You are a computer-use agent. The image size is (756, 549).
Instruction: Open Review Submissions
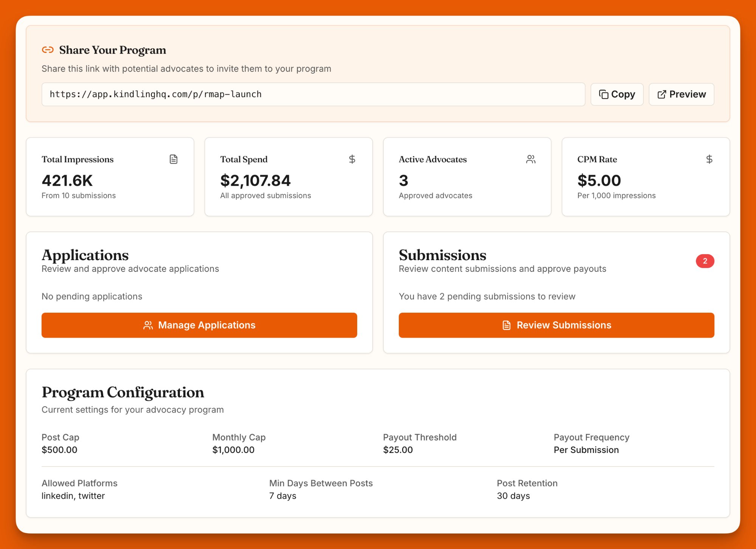coord(556,325)
